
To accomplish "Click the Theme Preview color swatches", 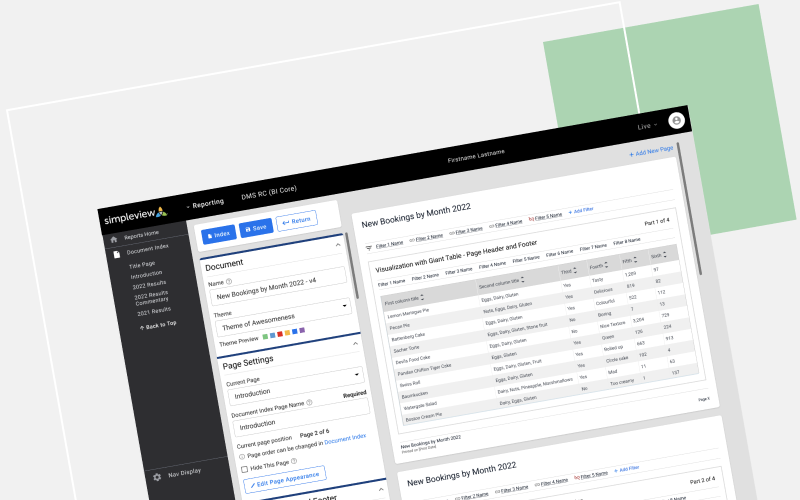I will pos(284,332).
